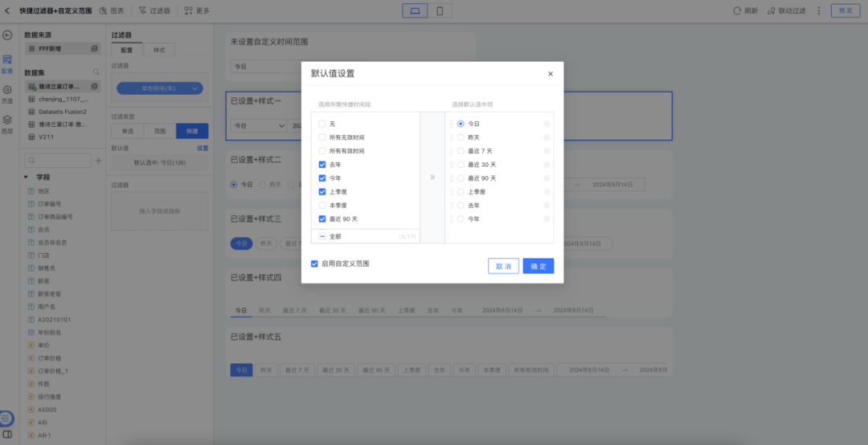Open the 更多 toolbar item
Image resolution: width=868 pixels, height=445 pixels.
[197, 10]
